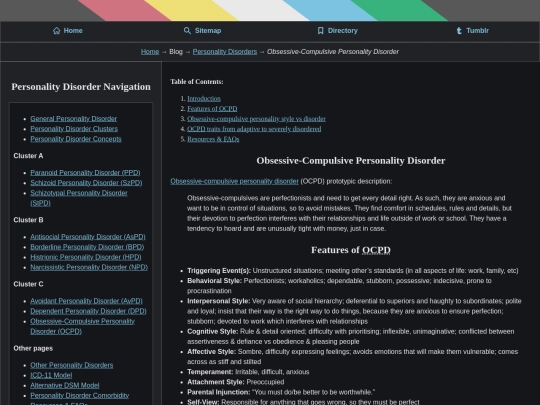The height and width of the screenshot is (405, 540).
Task: Click the Behavioral Style bold label
Action: click(x=215, y=281)
